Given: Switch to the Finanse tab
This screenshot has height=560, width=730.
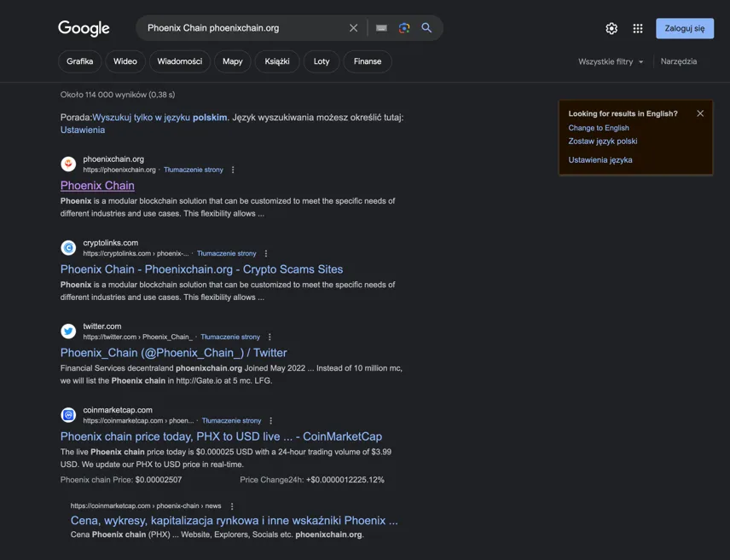Looking at the screenshot, I should pyautogui.click(x=368, y=61).
